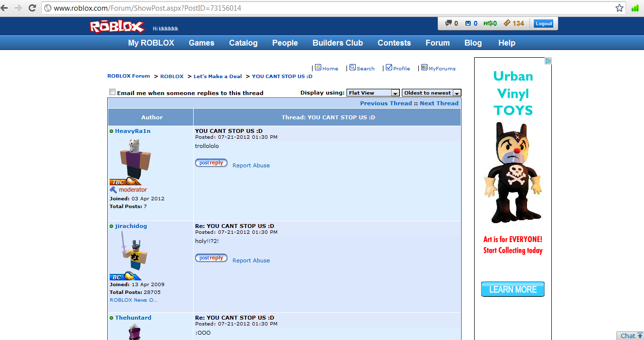The height and width of the screenshot is (340, 644).
Task: Open jirachidog's profile username link
Action: [x=131, y=226]
